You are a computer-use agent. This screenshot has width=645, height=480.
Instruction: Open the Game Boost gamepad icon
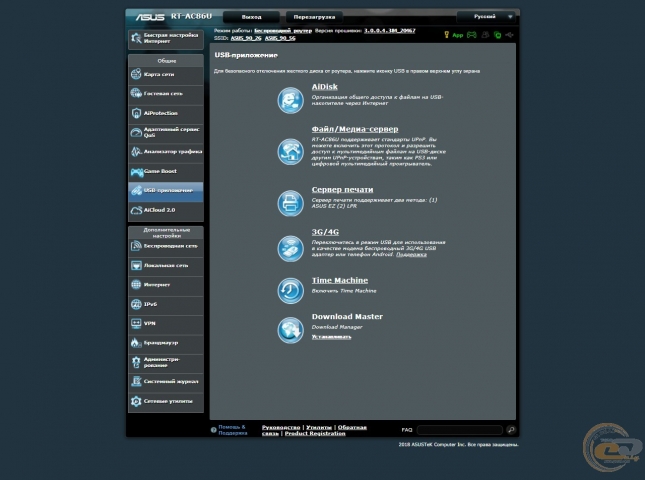(136, 172)
